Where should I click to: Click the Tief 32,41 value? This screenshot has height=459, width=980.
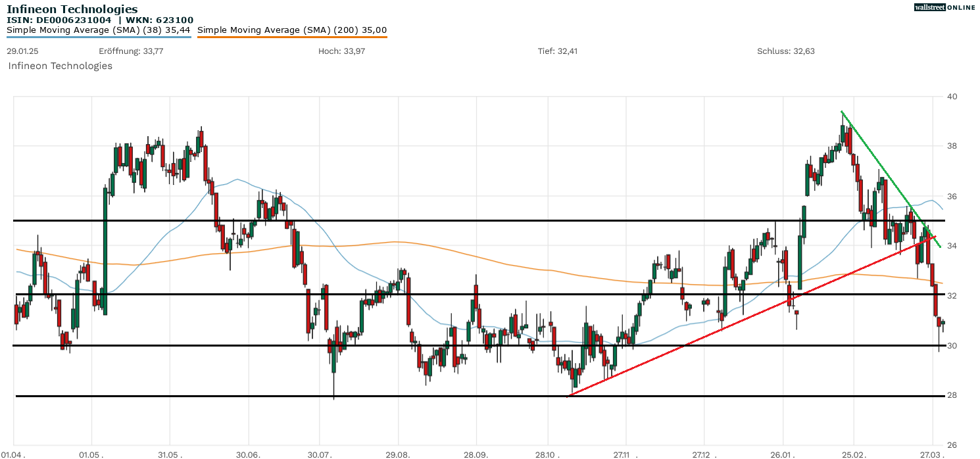click(558, 51)
